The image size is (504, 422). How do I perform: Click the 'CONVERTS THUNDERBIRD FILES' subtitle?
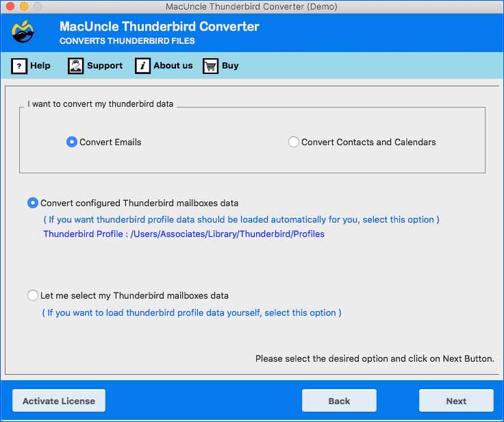127,41
